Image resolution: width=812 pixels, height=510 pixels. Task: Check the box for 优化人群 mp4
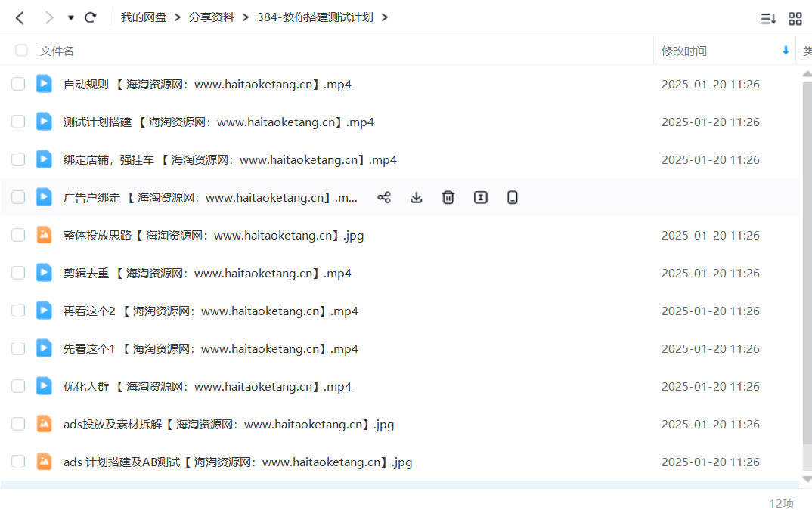[x=18, y=386]
